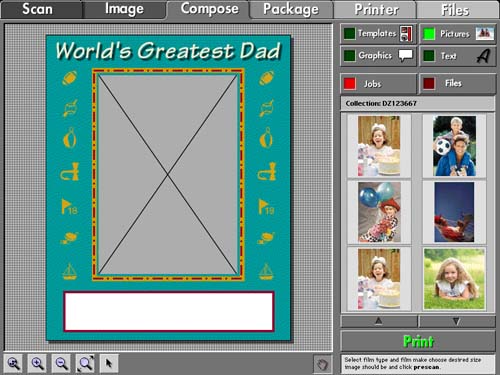
Task: Click the Text letter A icon
Action: [483, 56]
